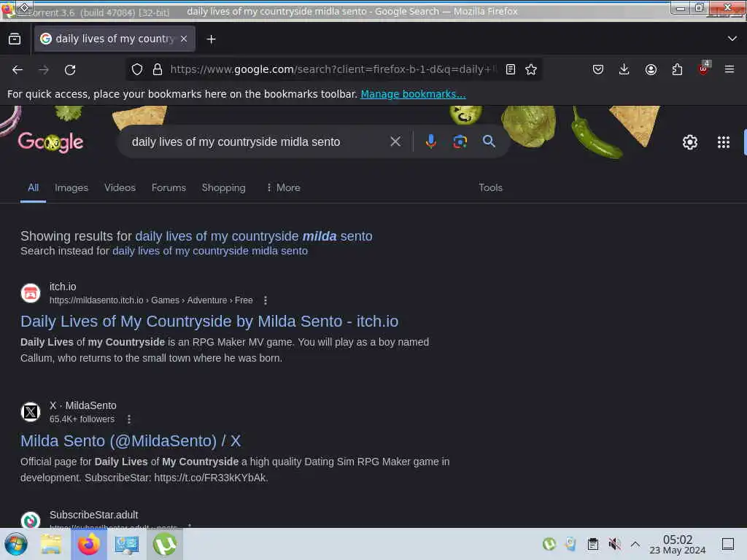747x560 pixels.
Task: Open the clipboard tray icon
Action: click(593, 544)
